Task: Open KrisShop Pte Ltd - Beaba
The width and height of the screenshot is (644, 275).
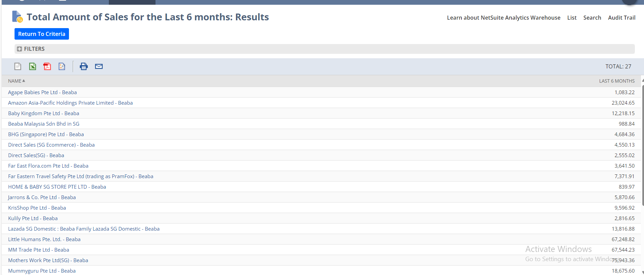Action: pyautogui.click(x=37, y=208)
